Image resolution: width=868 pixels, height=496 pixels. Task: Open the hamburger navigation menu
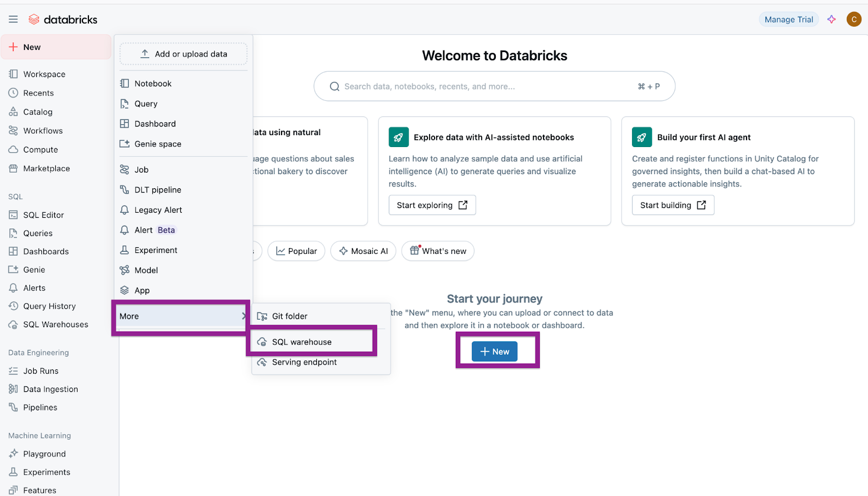coord(13,20)
